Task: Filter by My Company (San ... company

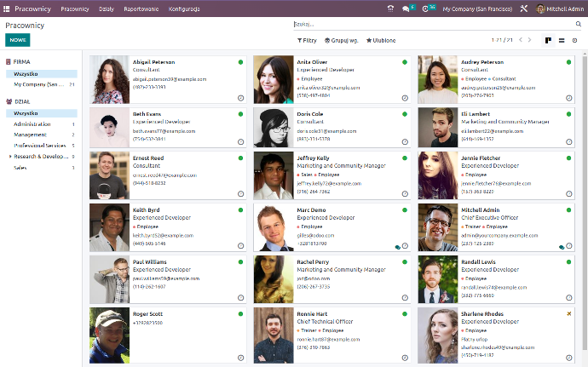Action: click(x=41, y=84)
